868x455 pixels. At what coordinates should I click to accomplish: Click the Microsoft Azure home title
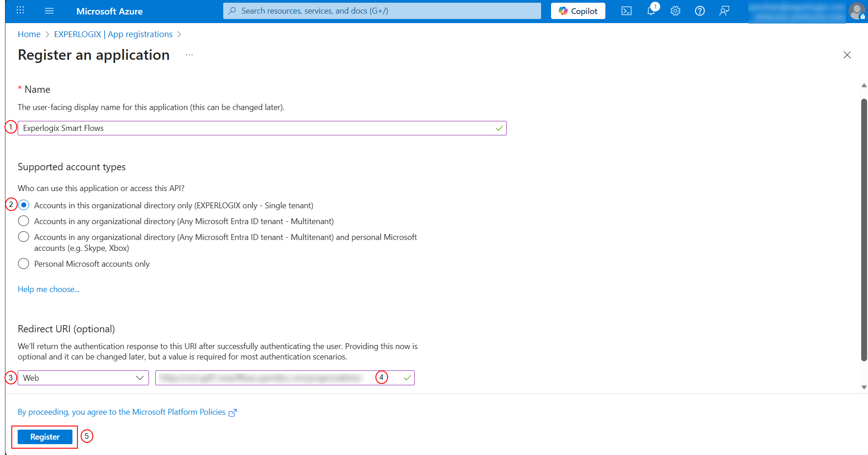coord(109,11)
